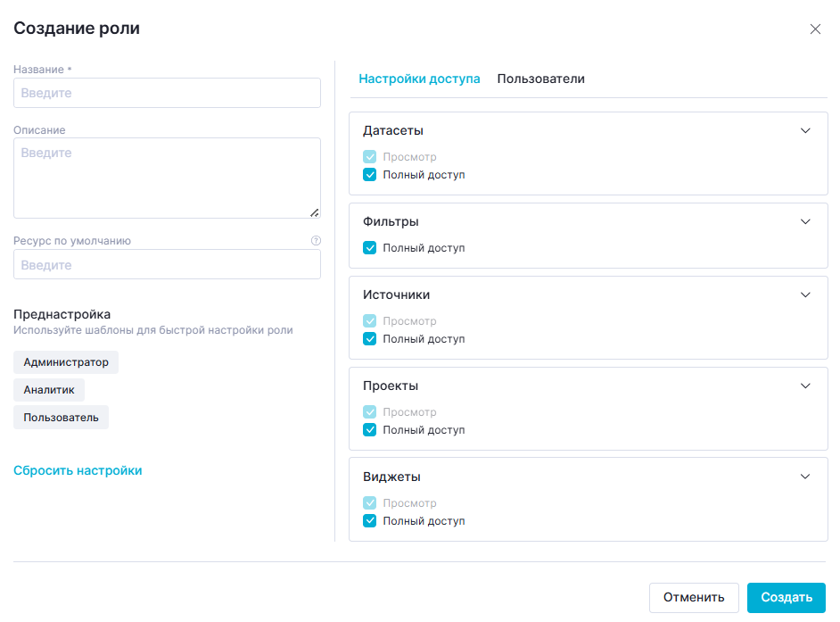The height and width of the screenshot is (622, 840).
Task: Click the help icon next to Ресурс по умолчанию
Action: click(x=316, y=241)
